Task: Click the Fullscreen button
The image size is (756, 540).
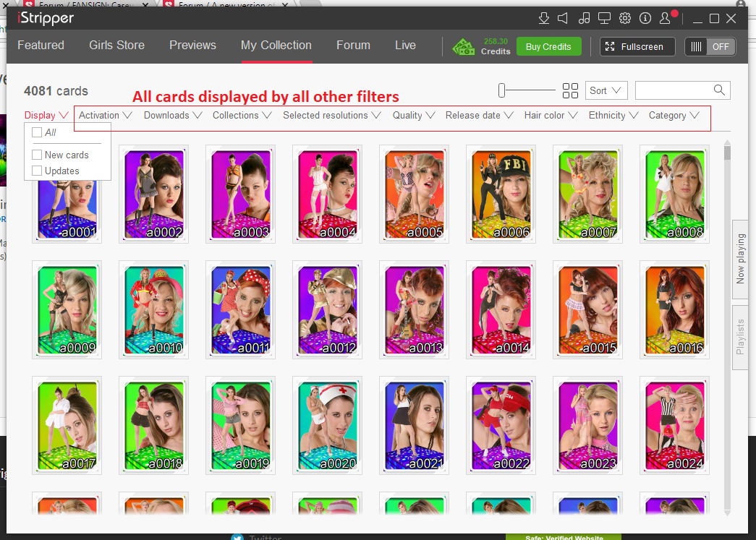Action: click(x=637, y=47)
